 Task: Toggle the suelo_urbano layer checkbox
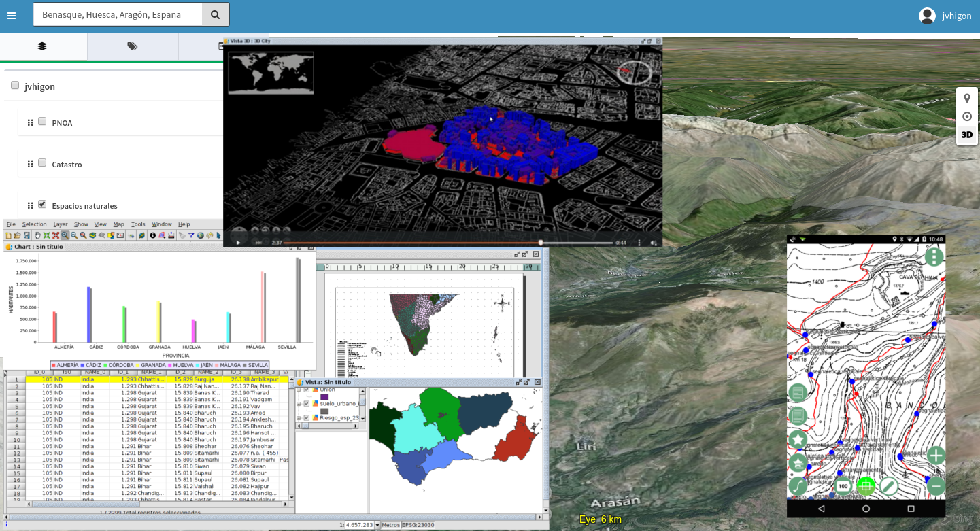(x=307, y=404)
